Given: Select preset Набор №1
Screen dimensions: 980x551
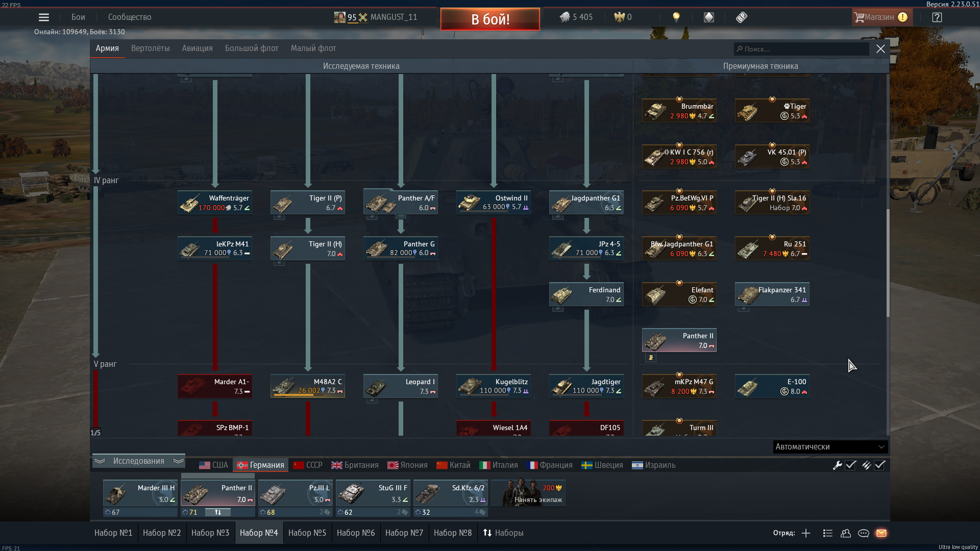Looking at the screenshot, I should point(113,533).
